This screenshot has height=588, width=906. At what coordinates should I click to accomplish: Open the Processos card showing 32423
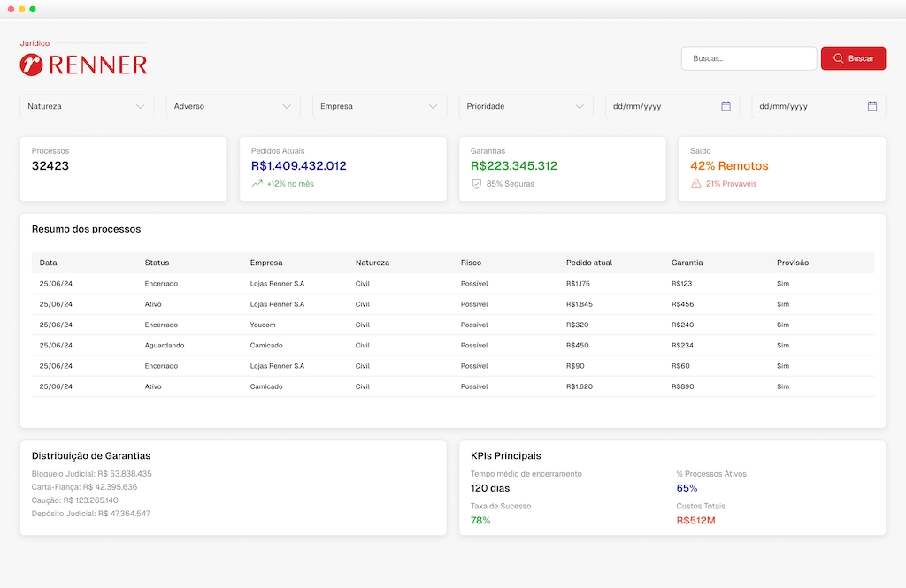coord(123,168)
